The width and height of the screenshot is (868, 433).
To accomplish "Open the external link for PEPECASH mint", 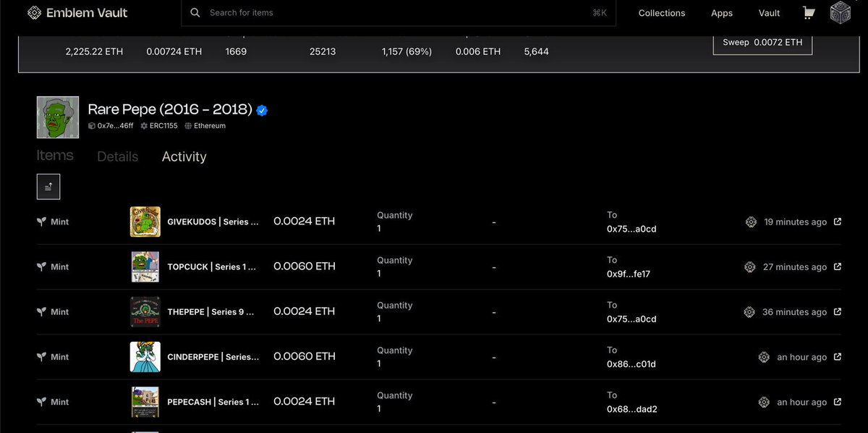I will click(838, 402).
